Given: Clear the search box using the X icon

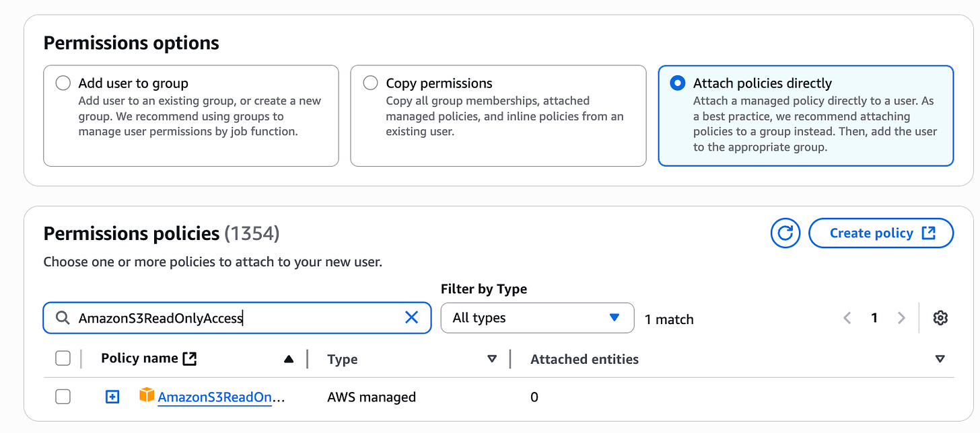Looking at the screenshot, I should pyautogui.click(x=411, y=317).
